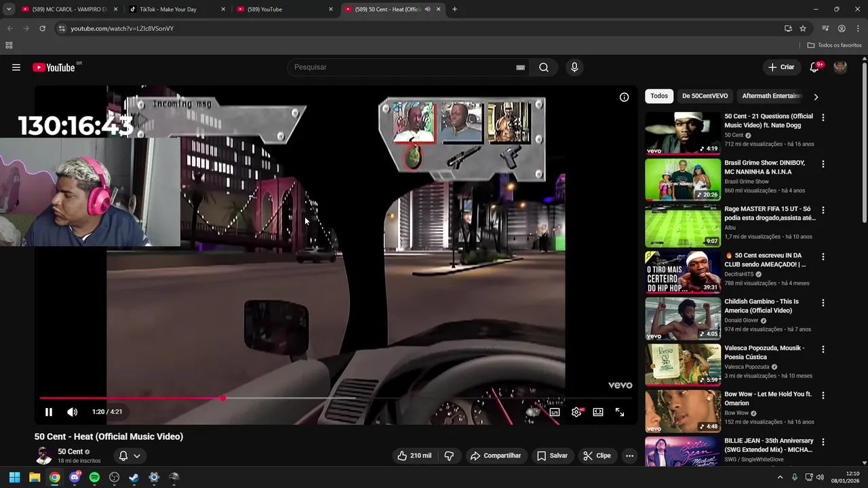The height and width of the screenshot is (488, 868).
Task: Open the media controls icon in Chrome
Action: point(825,28)
